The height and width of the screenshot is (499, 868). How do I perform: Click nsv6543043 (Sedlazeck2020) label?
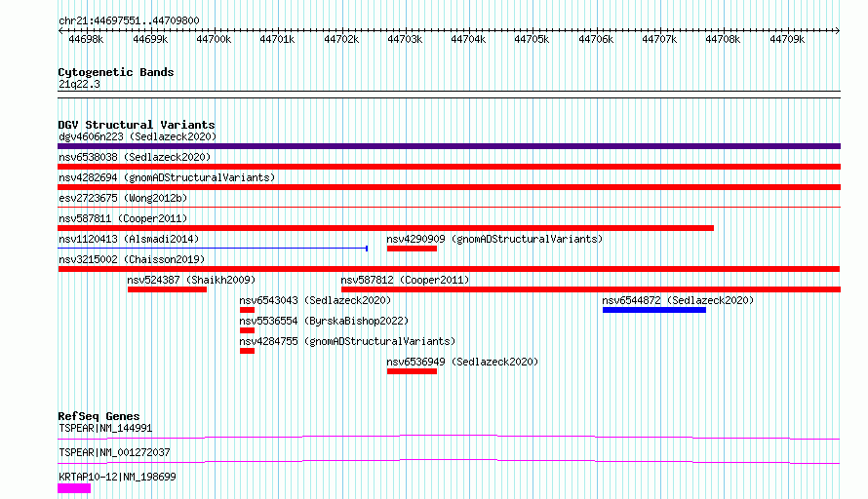(x=315, y=300)
